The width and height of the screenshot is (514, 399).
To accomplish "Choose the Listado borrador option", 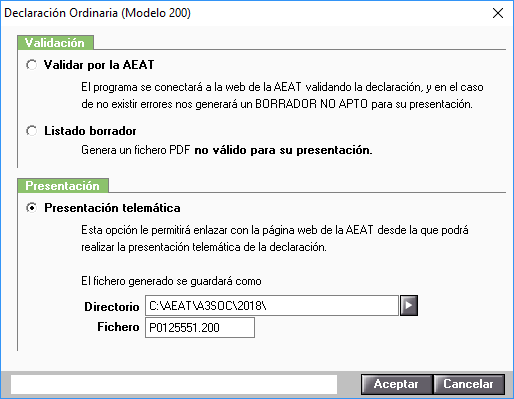I will pos(32,131).
